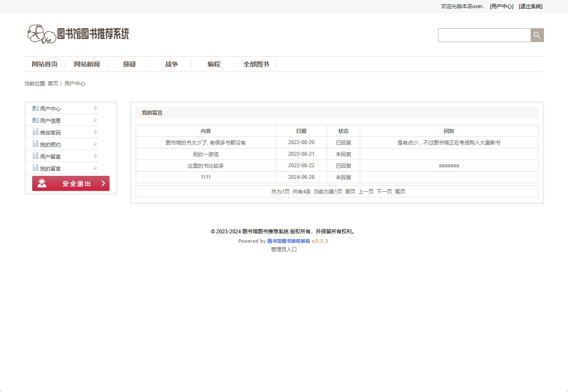Click the document icon beside 我的留言
568x392 pixels.
click(x=35, y=168)
